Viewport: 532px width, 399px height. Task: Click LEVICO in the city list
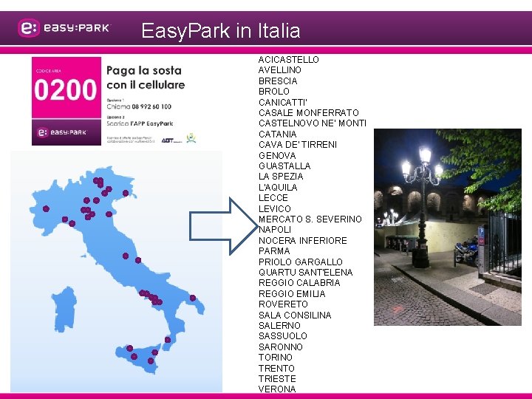point(275,209)
